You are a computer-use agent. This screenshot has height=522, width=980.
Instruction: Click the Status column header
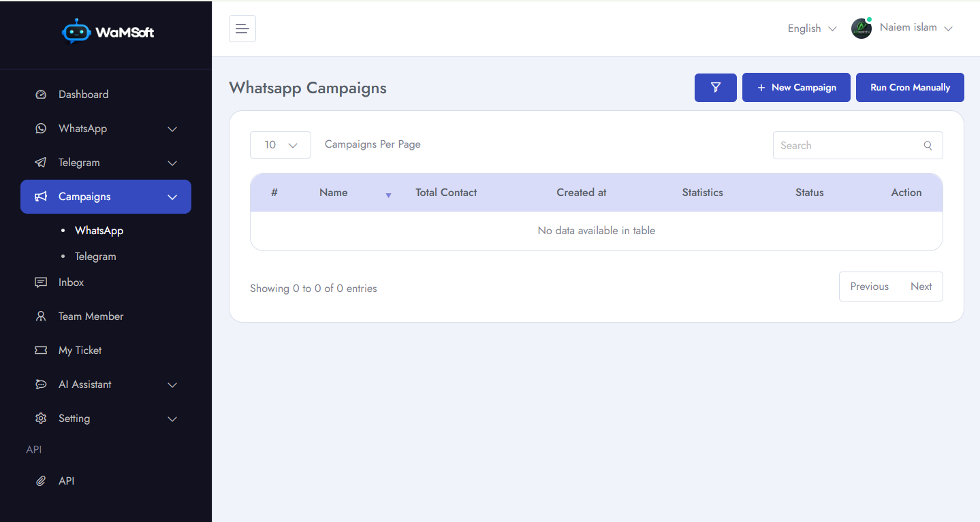pyautogui.click(x=809, y=193)
